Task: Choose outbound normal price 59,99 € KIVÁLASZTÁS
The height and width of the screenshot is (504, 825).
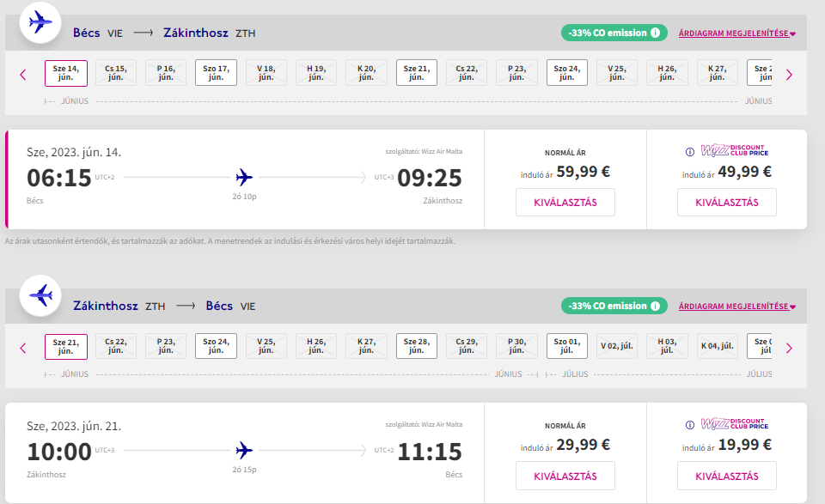Action: point(565,203)
